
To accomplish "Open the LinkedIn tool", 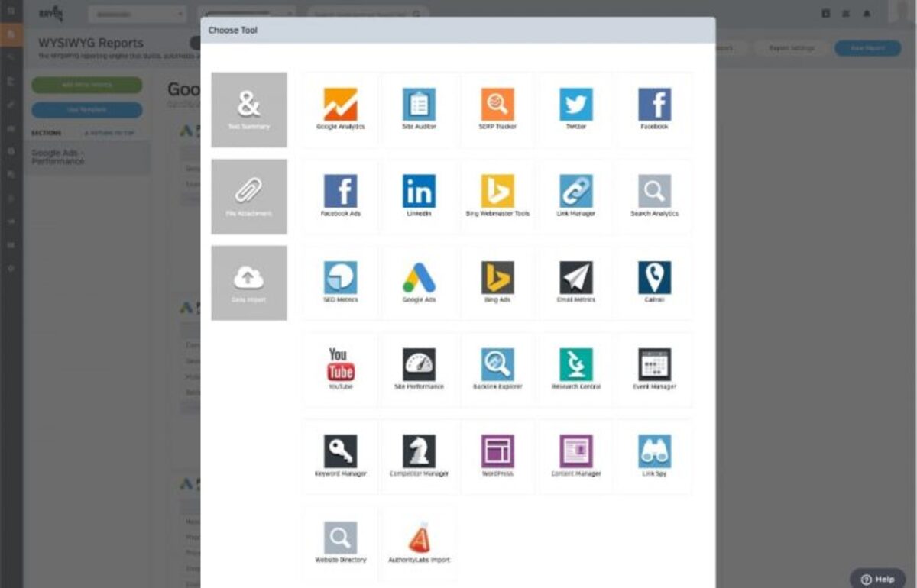I will pos(419,196).
